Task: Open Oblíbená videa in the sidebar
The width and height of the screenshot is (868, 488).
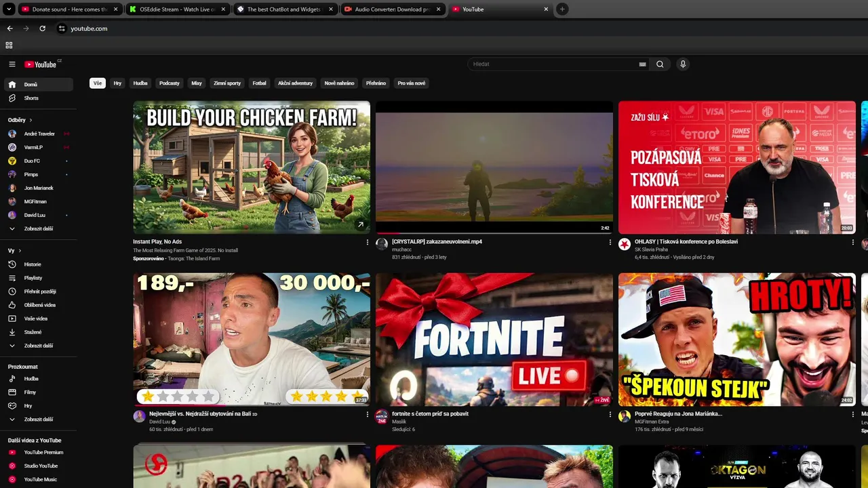Action: coord(39,305)
